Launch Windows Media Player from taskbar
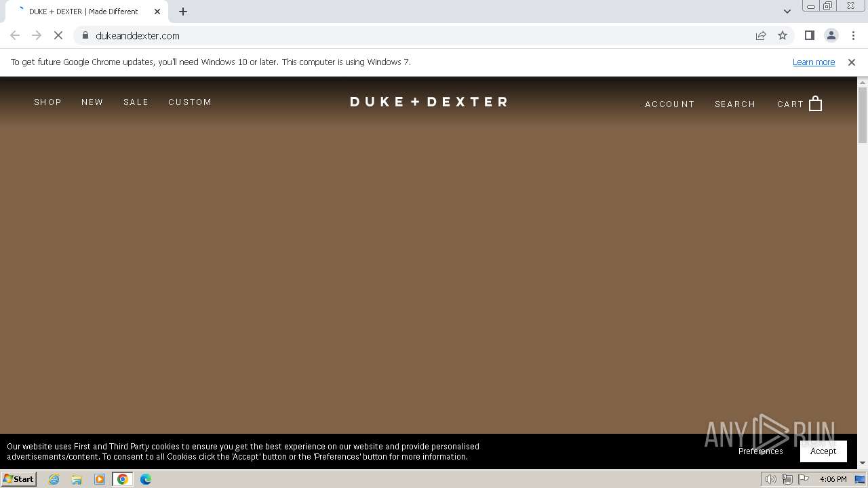The width and height of the screenshot is (868, 488). (x=100, y=479)
